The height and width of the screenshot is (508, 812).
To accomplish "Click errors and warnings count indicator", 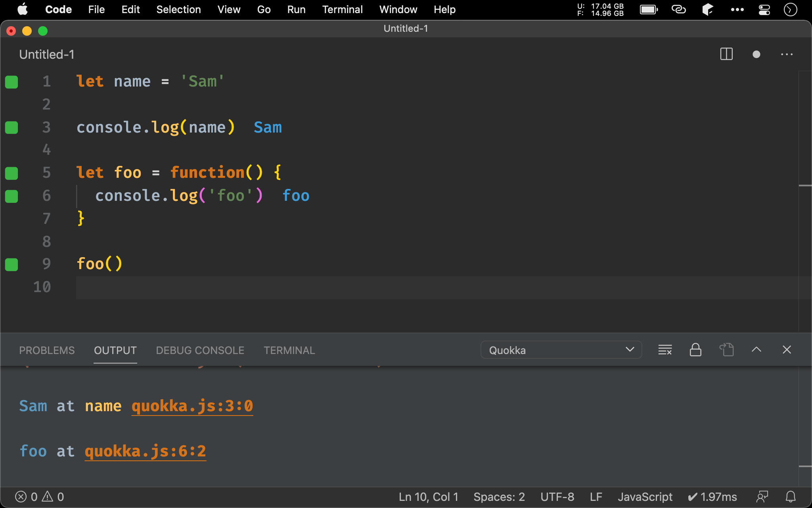I will pos(39,496).
